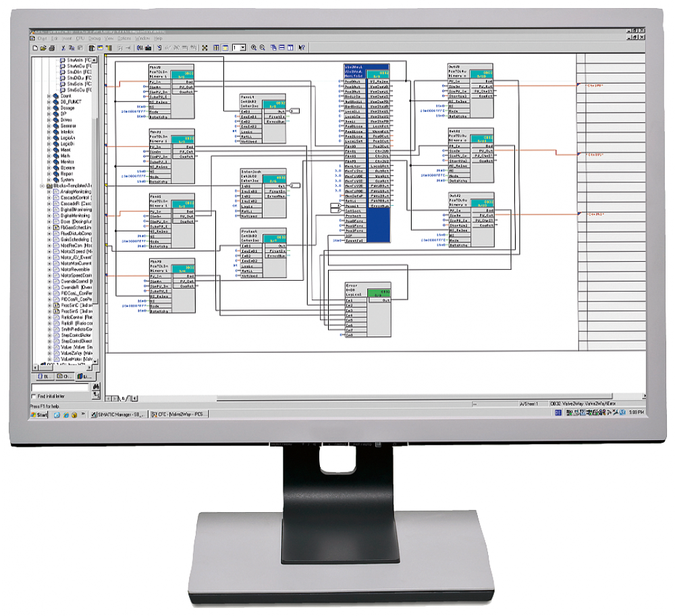Screen dimensions: 675x616
Task: Select the Error block in chart
Action: tap(368, 310)
